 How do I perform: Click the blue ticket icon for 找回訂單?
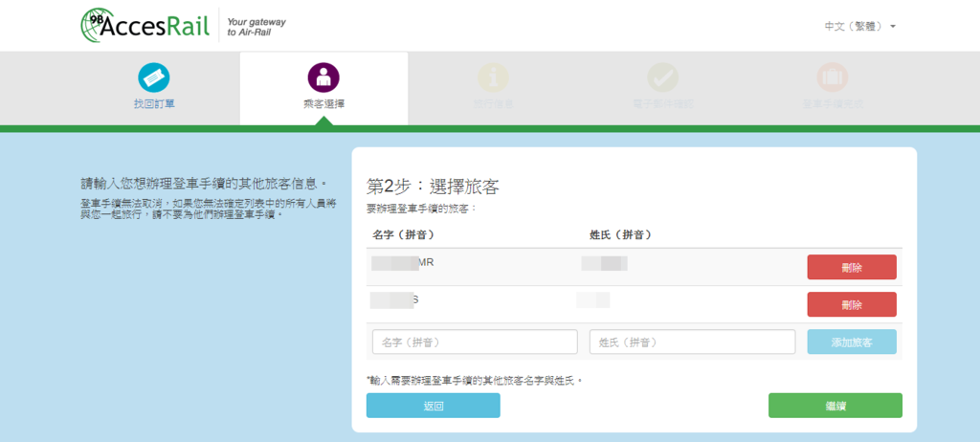pyautogui.click(x=154, y=78)
